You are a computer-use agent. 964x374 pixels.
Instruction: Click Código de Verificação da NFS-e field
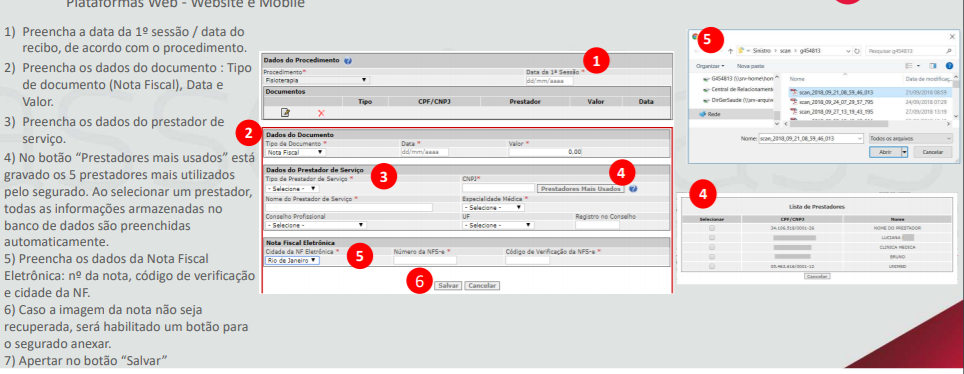(527, 260)
